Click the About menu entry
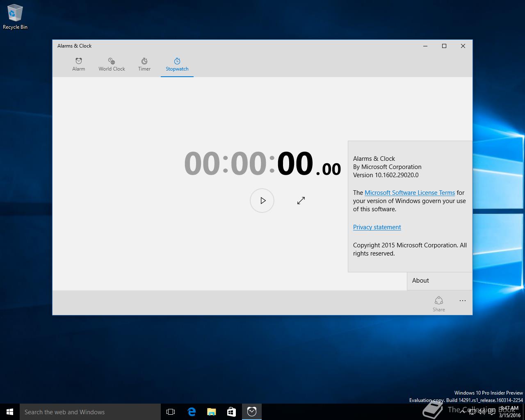 click(x=440, y=281)
